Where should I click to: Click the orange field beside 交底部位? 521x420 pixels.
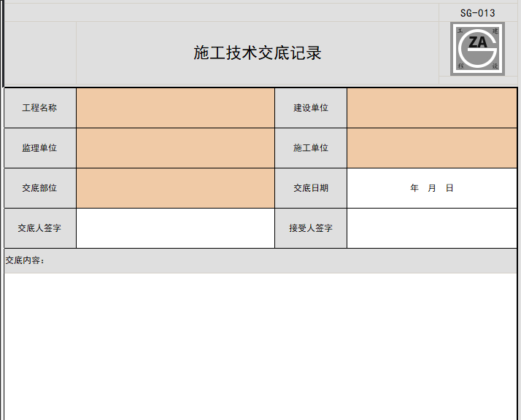click(175, 188)
